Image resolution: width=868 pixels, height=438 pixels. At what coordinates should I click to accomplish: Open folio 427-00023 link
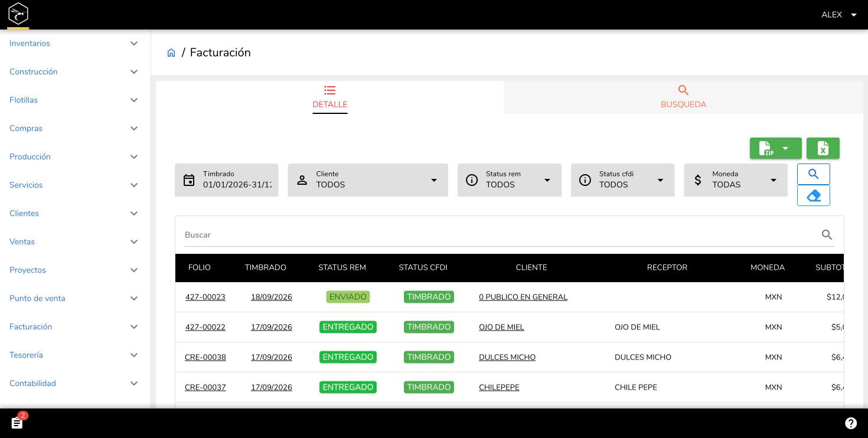(205, 297)
